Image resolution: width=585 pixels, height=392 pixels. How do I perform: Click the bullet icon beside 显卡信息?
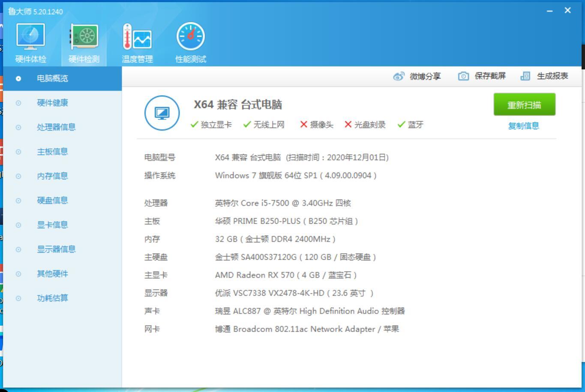18,225
